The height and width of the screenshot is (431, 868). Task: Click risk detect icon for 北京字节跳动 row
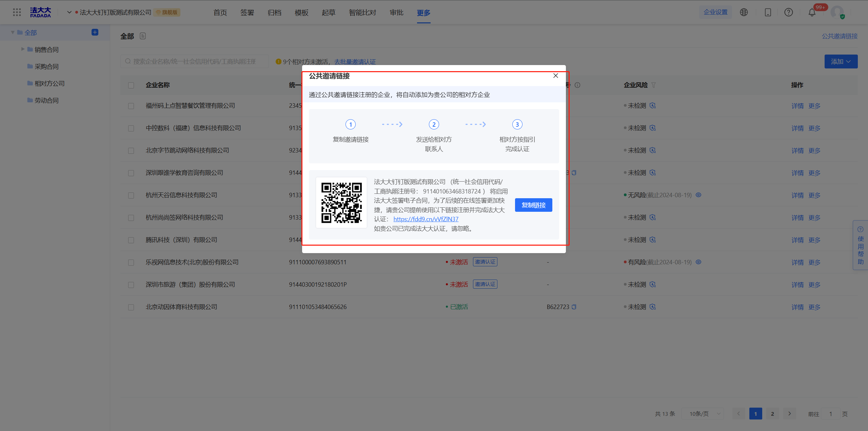tap(653, 150)
